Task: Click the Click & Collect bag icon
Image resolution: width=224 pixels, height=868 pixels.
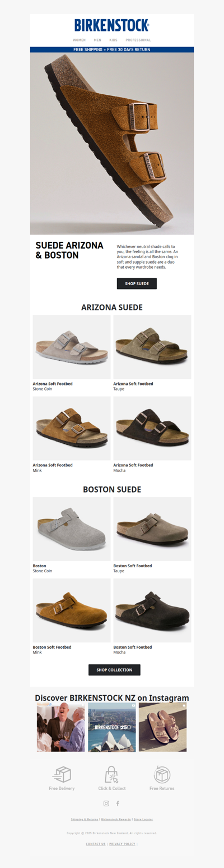Action: pos(112,774)
